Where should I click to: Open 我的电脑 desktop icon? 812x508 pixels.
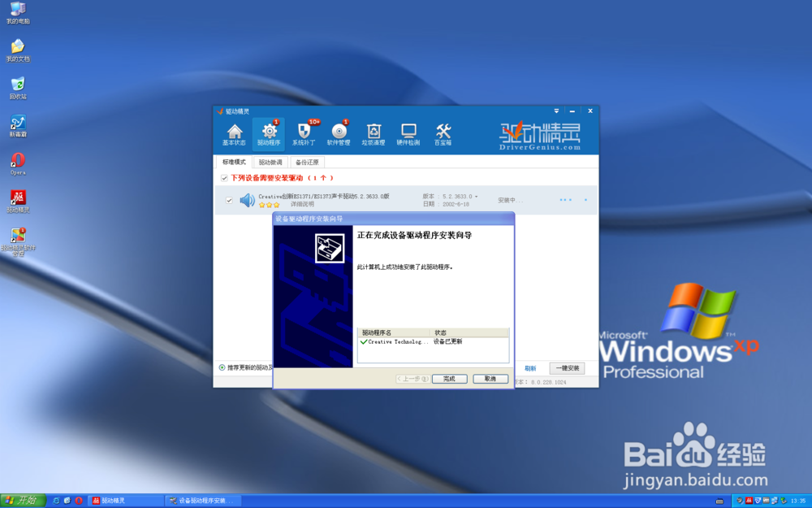tap(18, 13)
